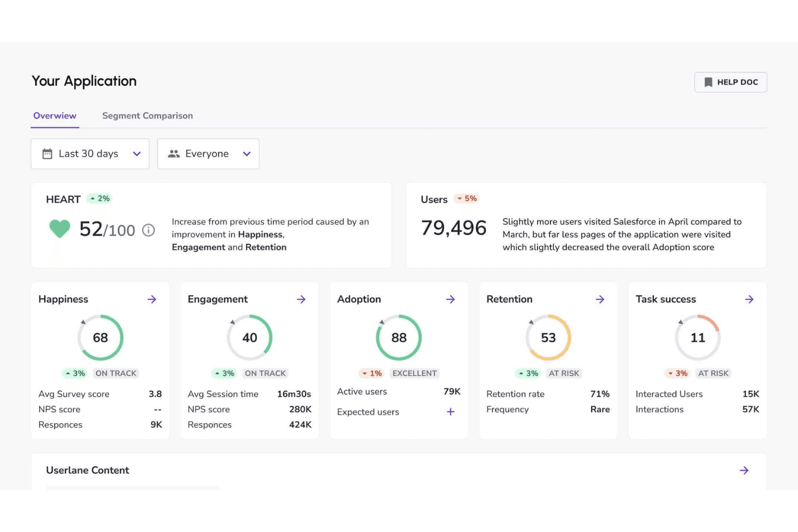Image resolution: width=798 pixels, height=532 pixels.
Task: Open the Happiness card arrow
Action: [x=152, y=299]
